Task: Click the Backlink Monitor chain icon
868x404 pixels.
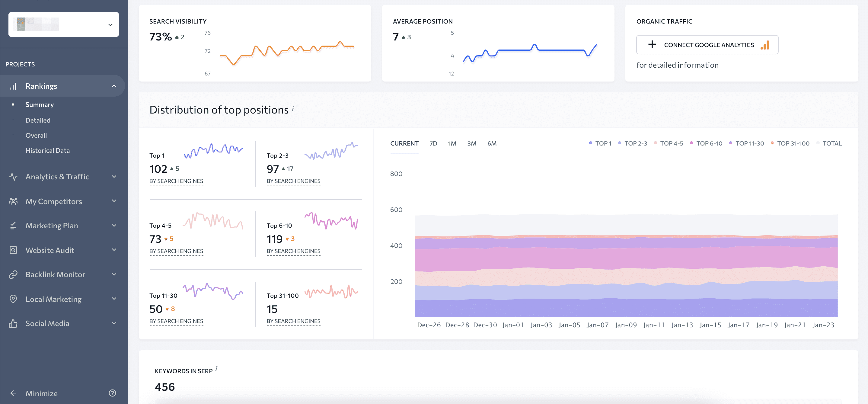Action: pos(13,274)
